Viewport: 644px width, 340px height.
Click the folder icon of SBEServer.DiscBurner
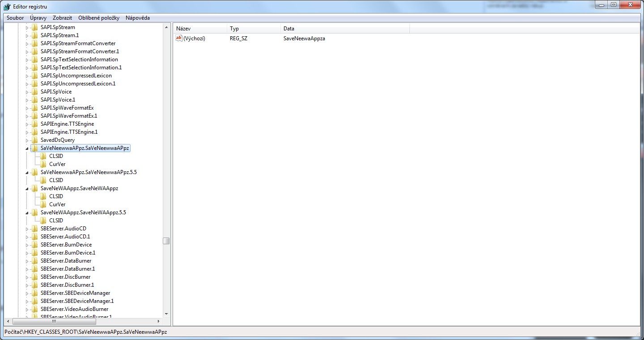[x=34, y=277]
